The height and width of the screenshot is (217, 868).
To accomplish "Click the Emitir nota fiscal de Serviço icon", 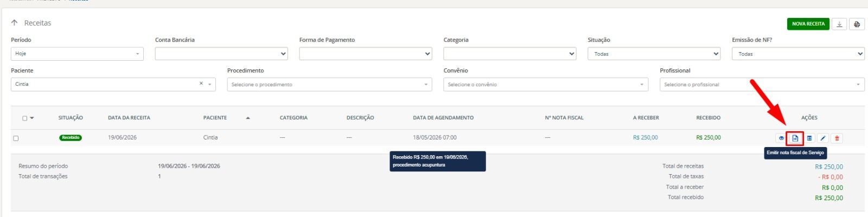I will pos(795,138).
